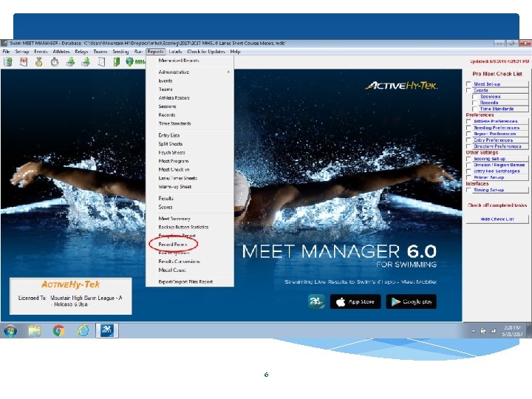Open the Help menu
This screenshot has height=399, width=532.
coord(235,52)
